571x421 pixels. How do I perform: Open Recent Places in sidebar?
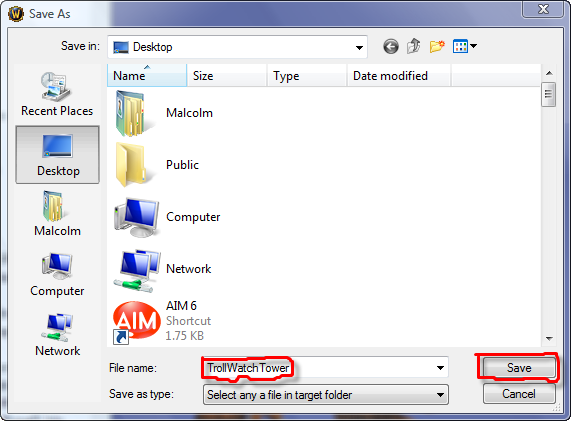pos(57,94)
